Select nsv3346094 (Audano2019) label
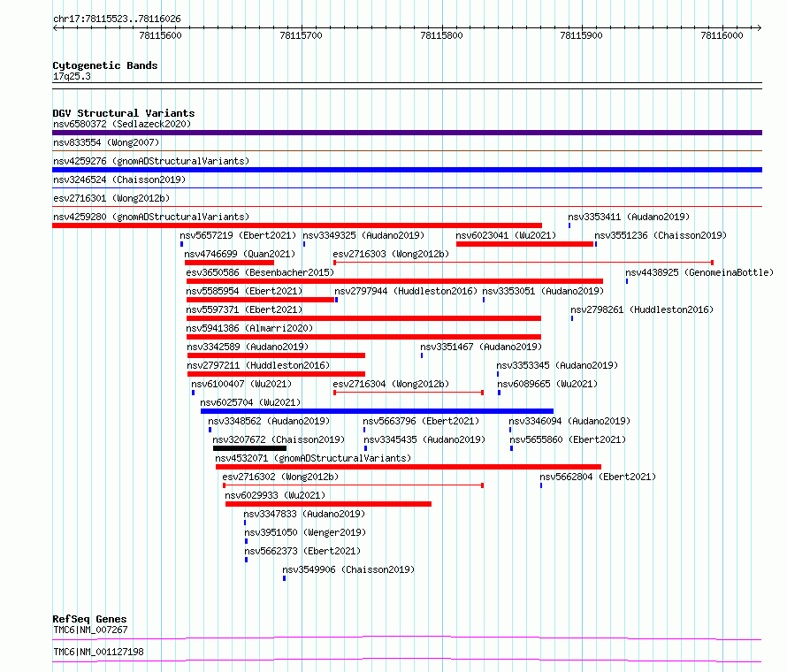 pyautogui.click(x=569, y=421)
